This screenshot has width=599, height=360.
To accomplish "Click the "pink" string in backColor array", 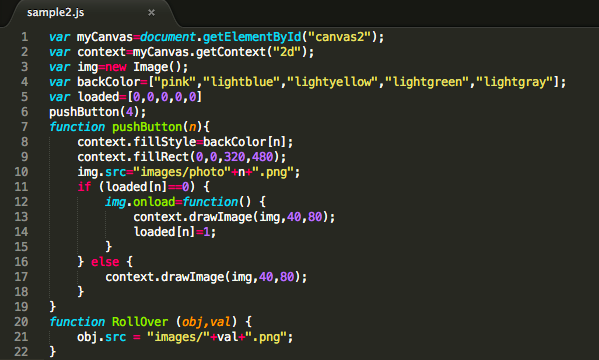I will click(x=175, y=82).
